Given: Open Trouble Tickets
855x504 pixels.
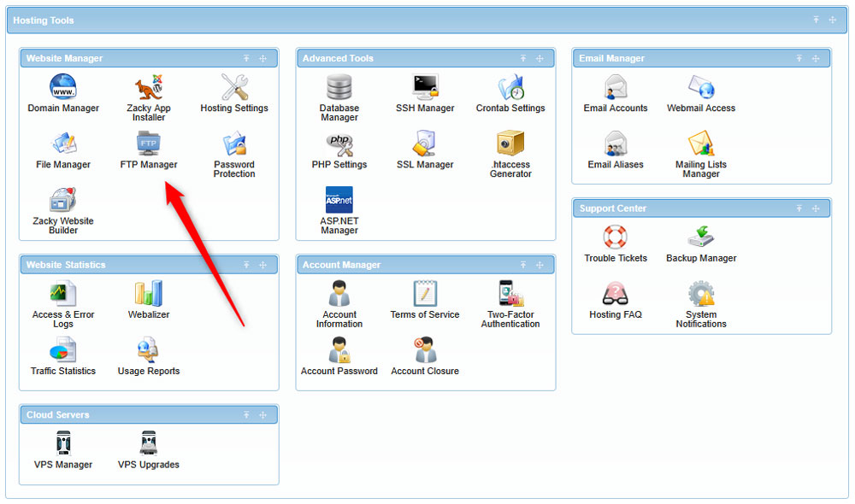Looking at the screenshot, I should [x=616, y=237].
